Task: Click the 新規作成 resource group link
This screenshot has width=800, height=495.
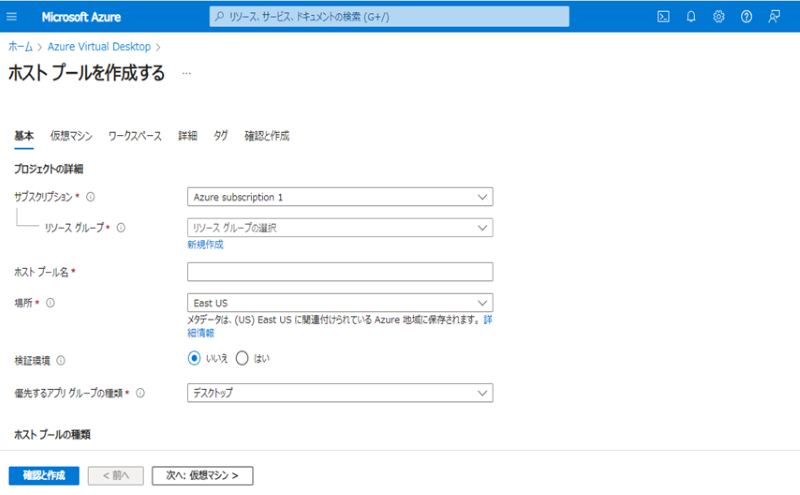Action: [205, 245]
